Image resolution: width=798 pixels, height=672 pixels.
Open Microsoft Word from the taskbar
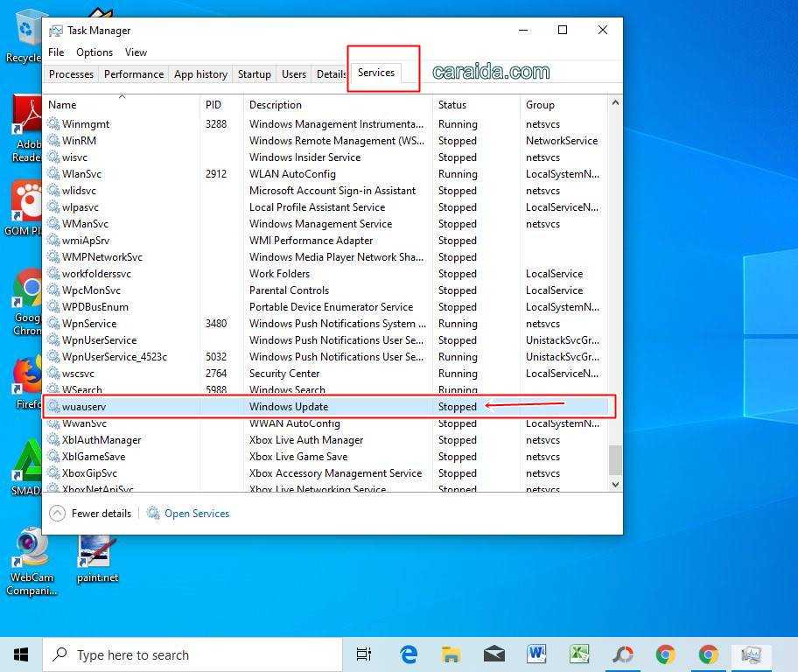pyautogui.click(x=536, y=654)
